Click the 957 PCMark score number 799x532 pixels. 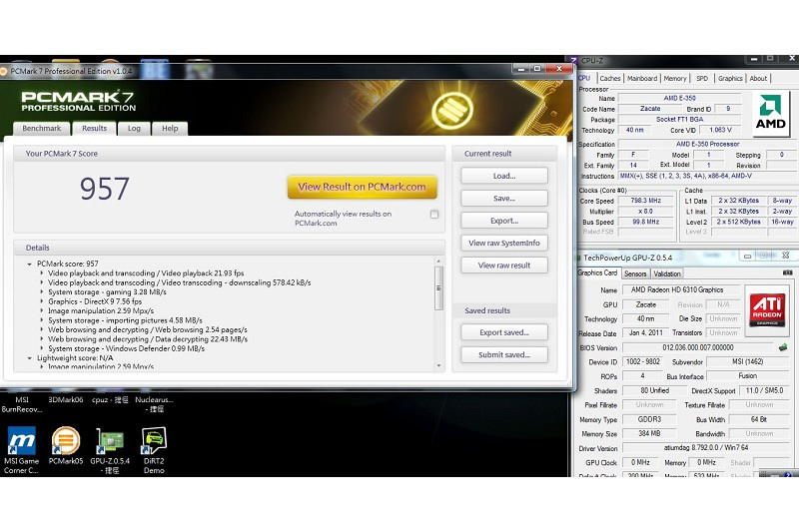point(105,189)
